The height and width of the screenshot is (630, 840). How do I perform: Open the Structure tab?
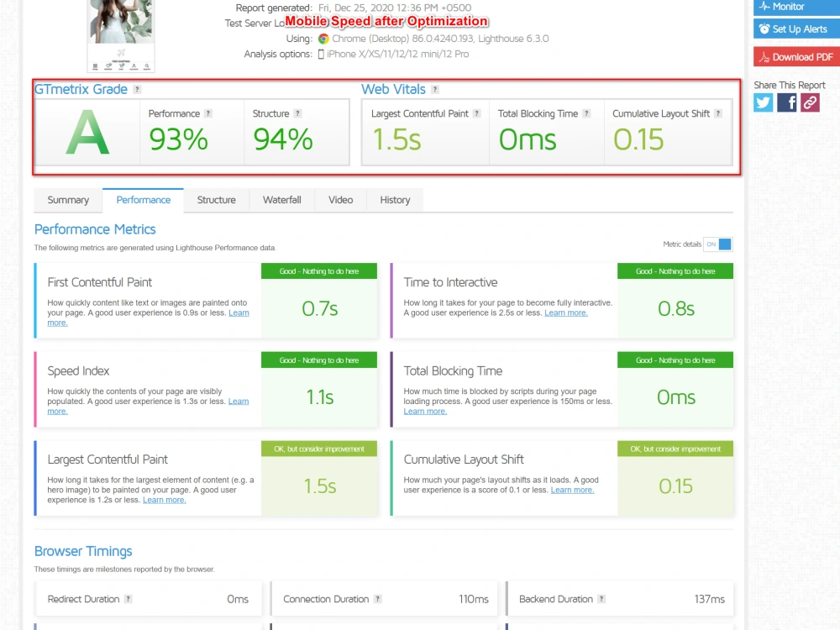click(x=217, y=200)
